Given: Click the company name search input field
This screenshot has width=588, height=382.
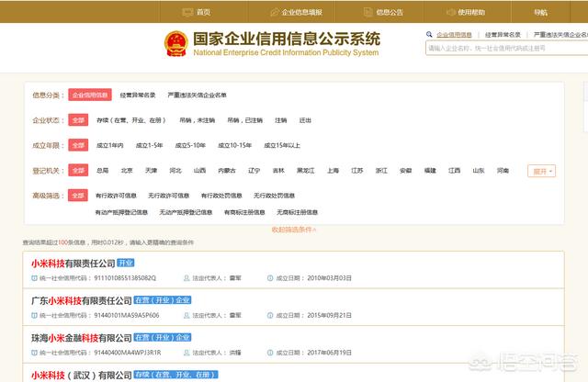Looking at the screenshot, I should tap(506, 48).
